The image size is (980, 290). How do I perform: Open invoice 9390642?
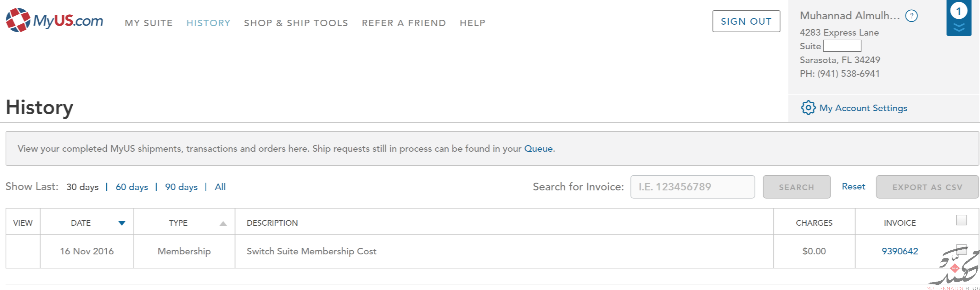tap(900, 251)
